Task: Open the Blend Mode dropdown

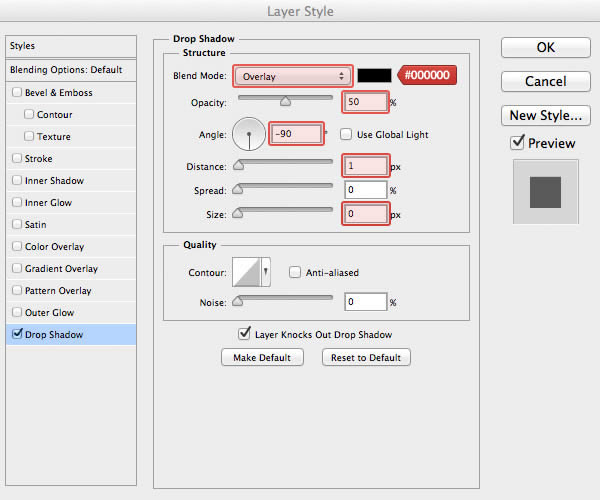Action: click(x=293, y=76)
